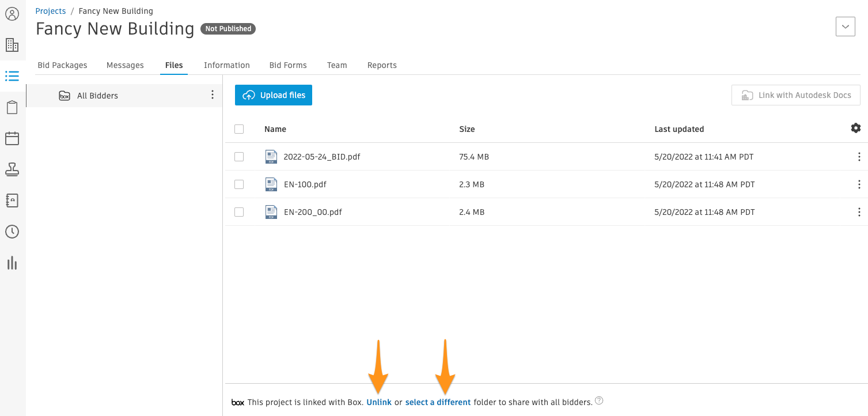Click the select a different folder link
The image size is (868, 416).
tap(438, 402)
